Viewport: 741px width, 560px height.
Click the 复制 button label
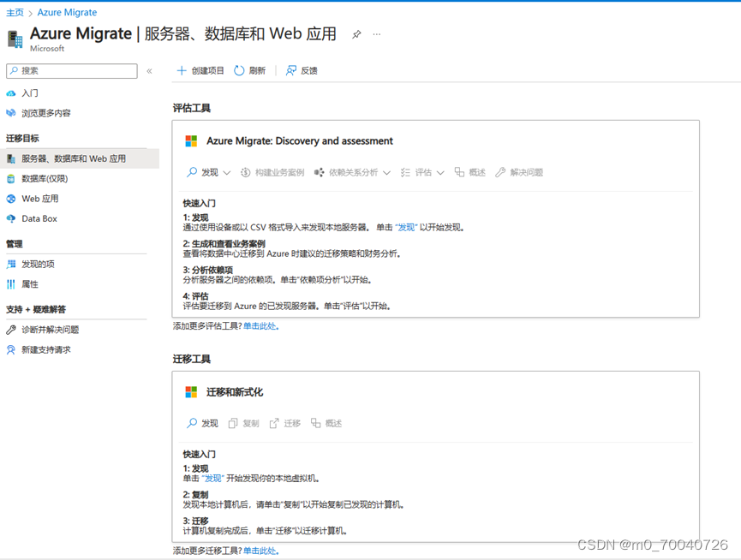click(x=251, y=424)
